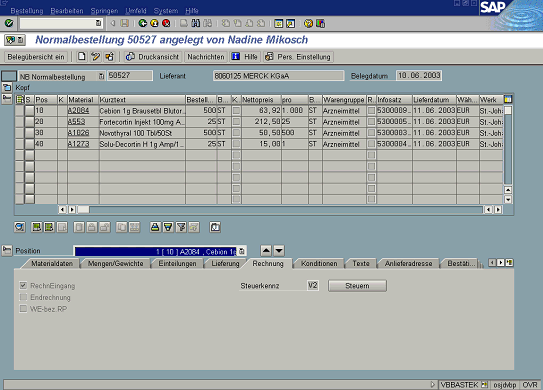Viewport: 543px width, 390px height.
Task: Click the table's horizontal scroll right arrow at far right
Action: pyautogui.click(x=498, y=210)
